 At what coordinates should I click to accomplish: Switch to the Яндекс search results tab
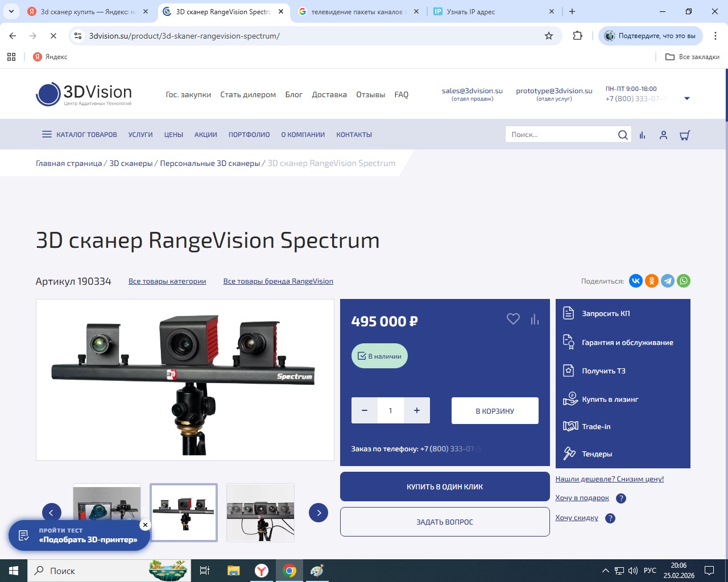88,11
